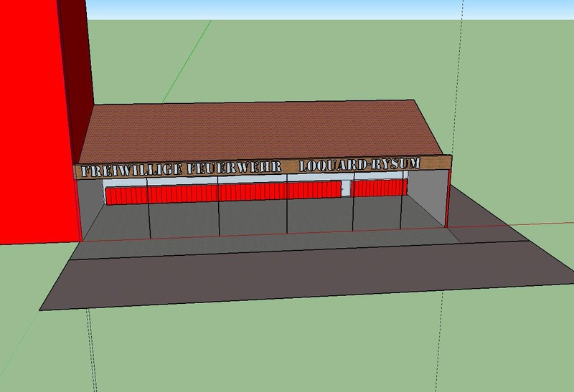Select the small white door between garage doors
The height and width of the screenshot is (392, 574).
pyautogui.click(x=346, y=189)
